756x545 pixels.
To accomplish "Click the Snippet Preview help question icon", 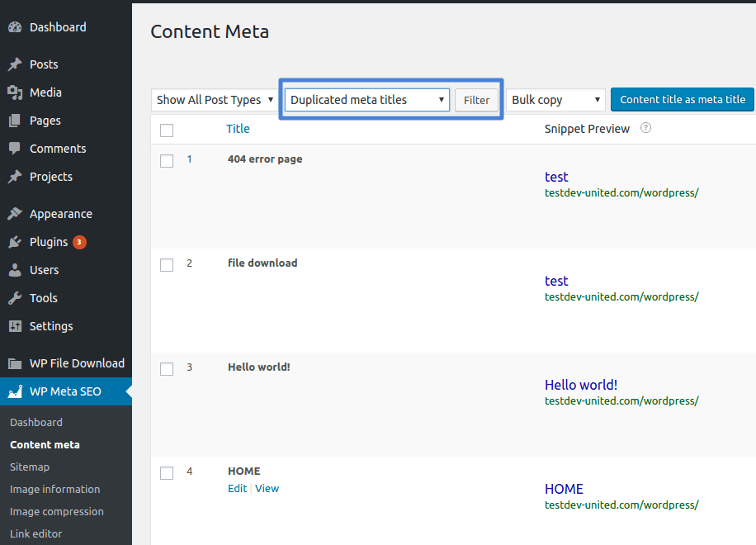I will [x=646, y=128].
